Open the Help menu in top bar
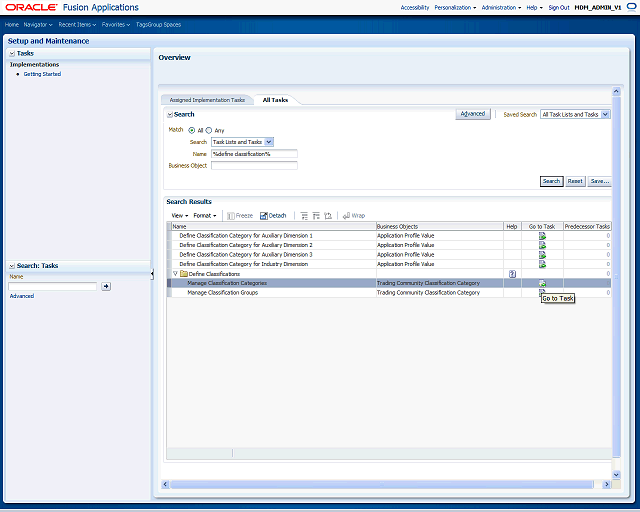Screen dimensions: 640x512 point(534,7)
